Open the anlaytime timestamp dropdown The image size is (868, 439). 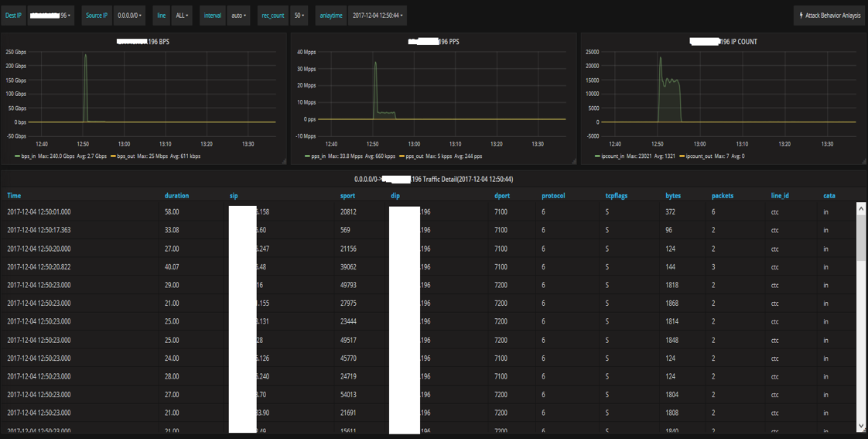[378, 15]
